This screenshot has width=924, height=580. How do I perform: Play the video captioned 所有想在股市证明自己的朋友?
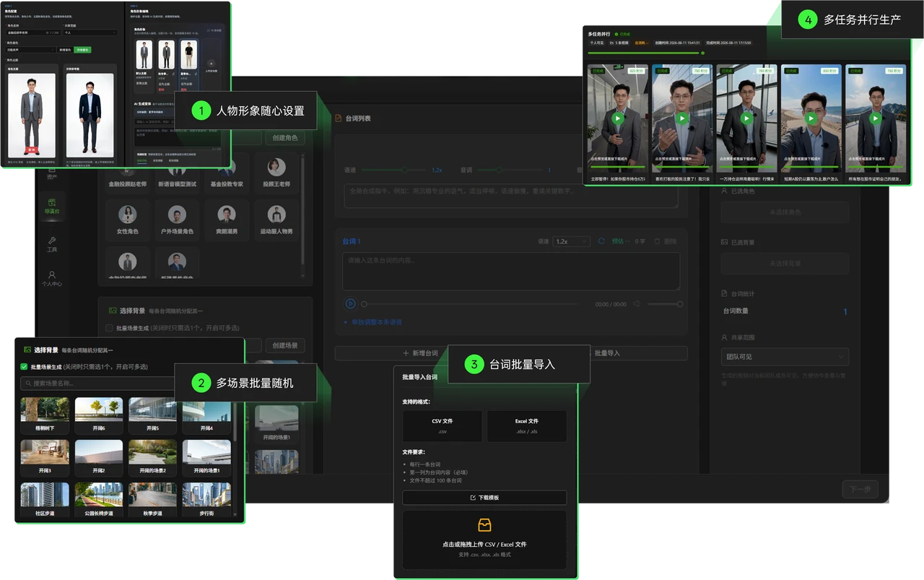876,118
